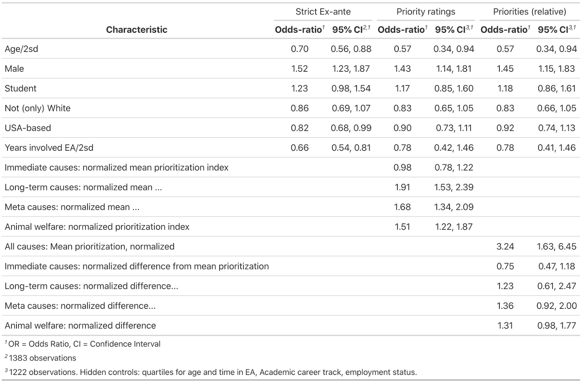Select the "Animal welfare: normalized difference" row label
588x384 pixels.
click(x=80, y=326)
